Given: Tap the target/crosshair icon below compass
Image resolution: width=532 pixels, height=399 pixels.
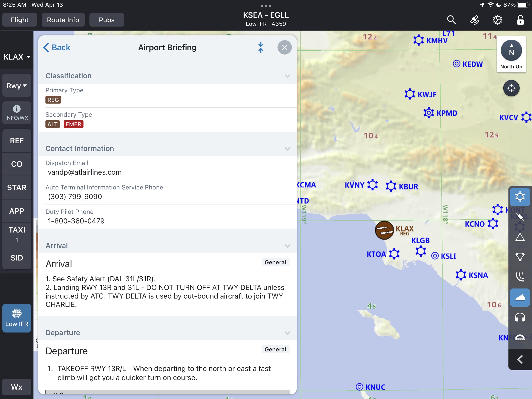Looking at the screenshot, I should (511, 88).
